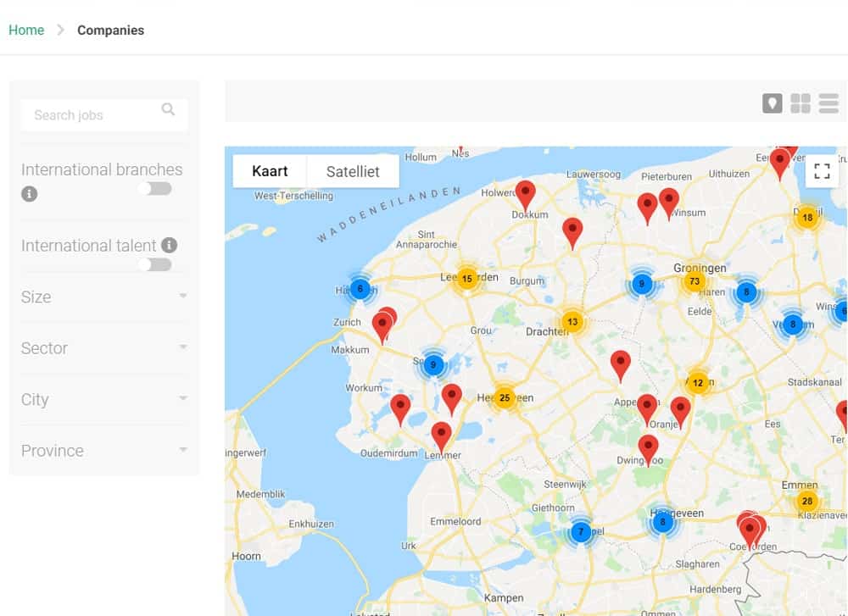Open the 73 cluster at Groningen

click(x=695, y=281)
